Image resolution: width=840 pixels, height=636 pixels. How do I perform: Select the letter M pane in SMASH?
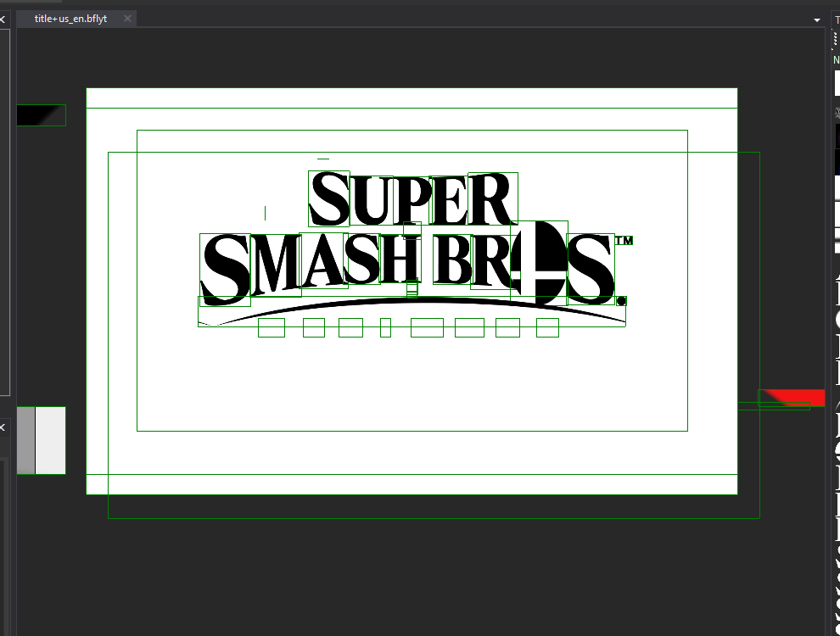(277, 265)
